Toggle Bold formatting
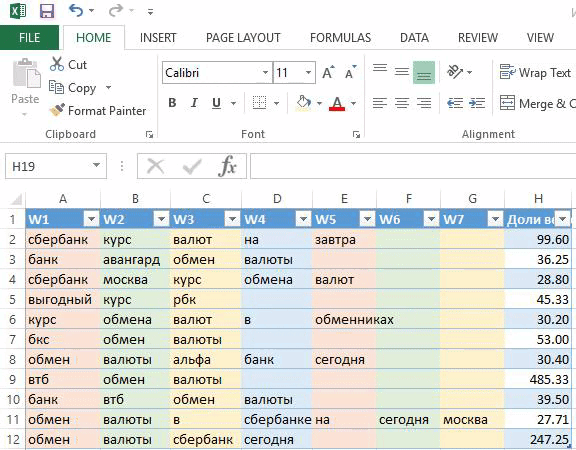This screenshot has height=450, width=576. click(x=172, y=103)
